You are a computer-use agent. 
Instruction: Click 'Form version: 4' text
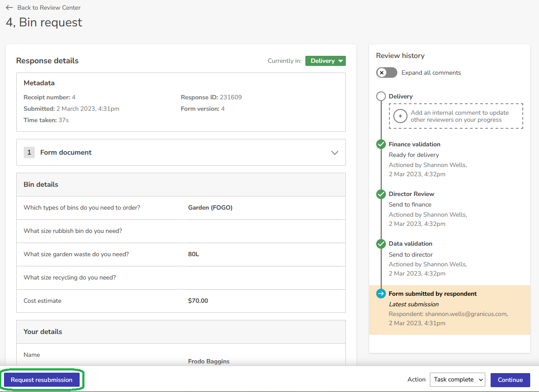click(x=203, y=109)
